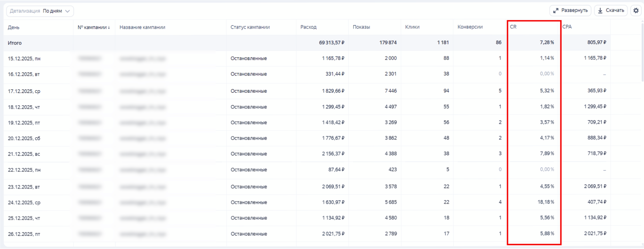Click the Развернуть expand button

570,11
